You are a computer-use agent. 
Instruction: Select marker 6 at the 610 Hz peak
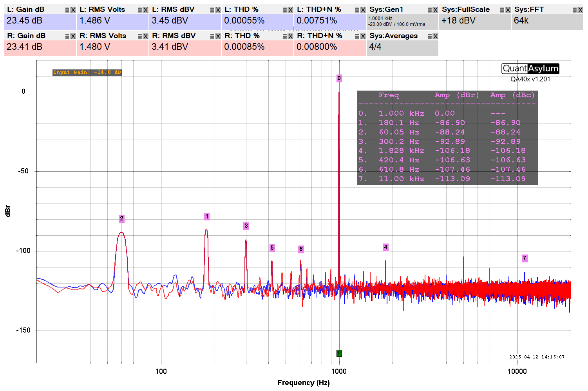point(301,249)
